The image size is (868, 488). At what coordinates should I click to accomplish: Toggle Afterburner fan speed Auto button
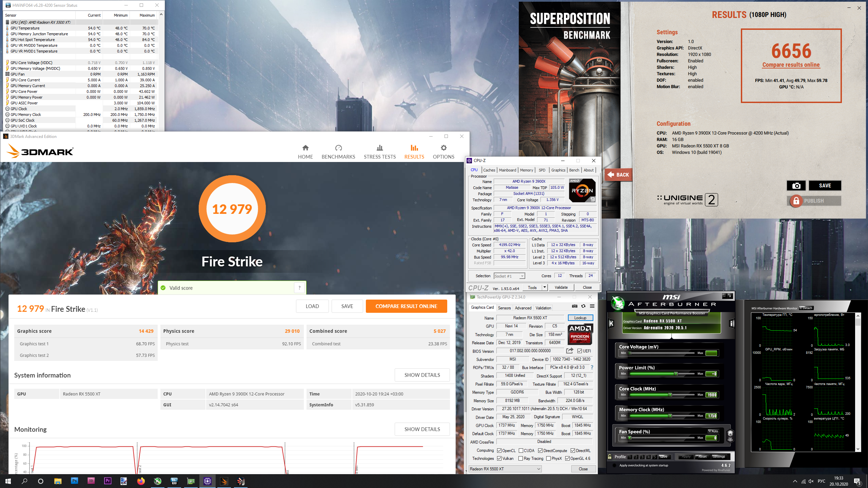[713, 431]
